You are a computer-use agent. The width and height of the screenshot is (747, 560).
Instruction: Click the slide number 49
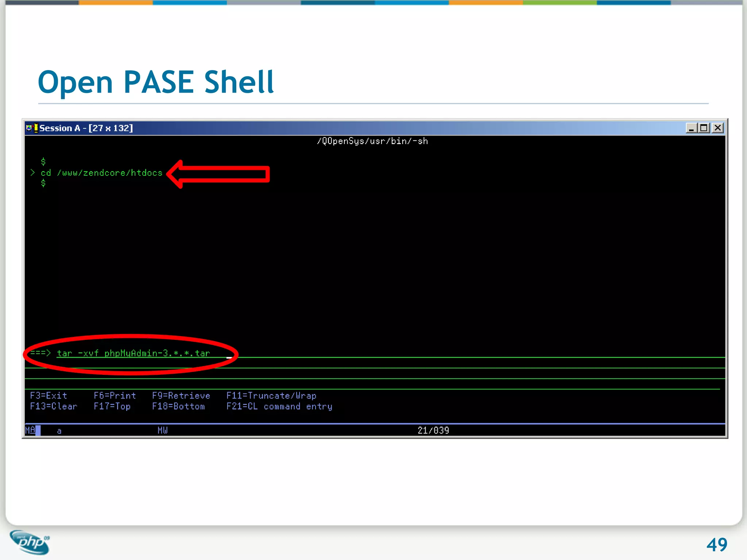(717, 545)
